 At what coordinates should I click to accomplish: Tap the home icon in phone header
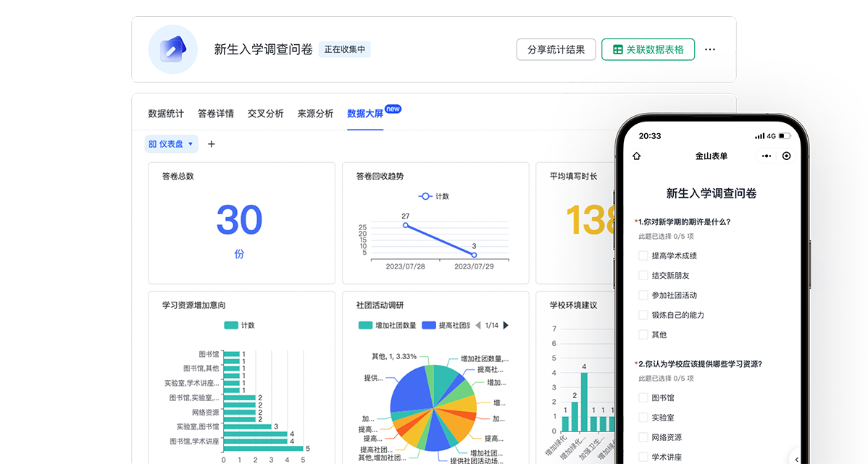637,156
